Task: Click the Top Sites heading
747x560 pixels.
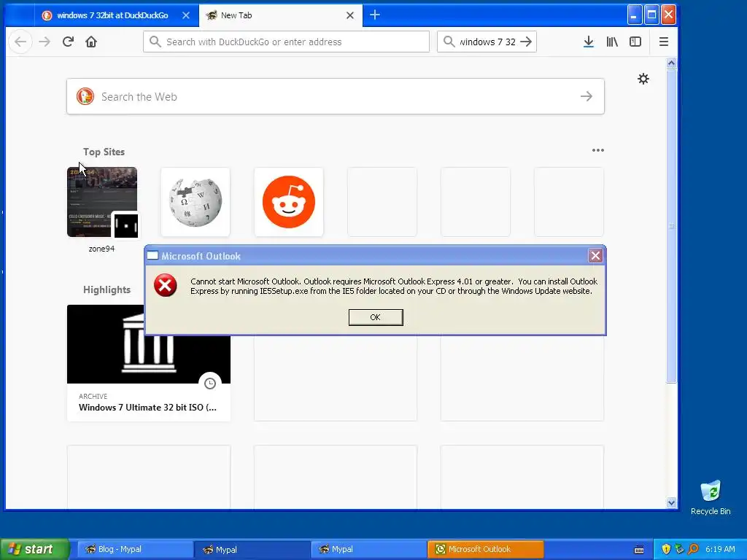Action: click(x=104, y=152)
